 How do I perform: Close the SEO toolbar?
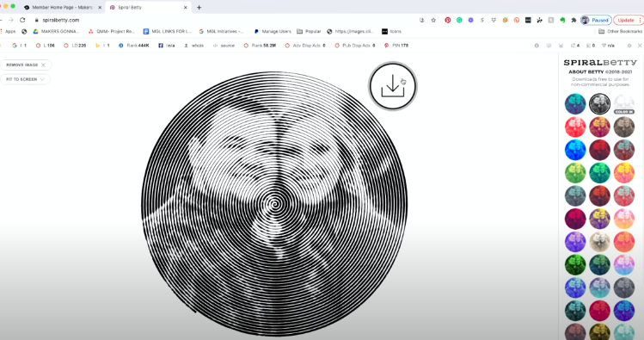tap(640, 46)
